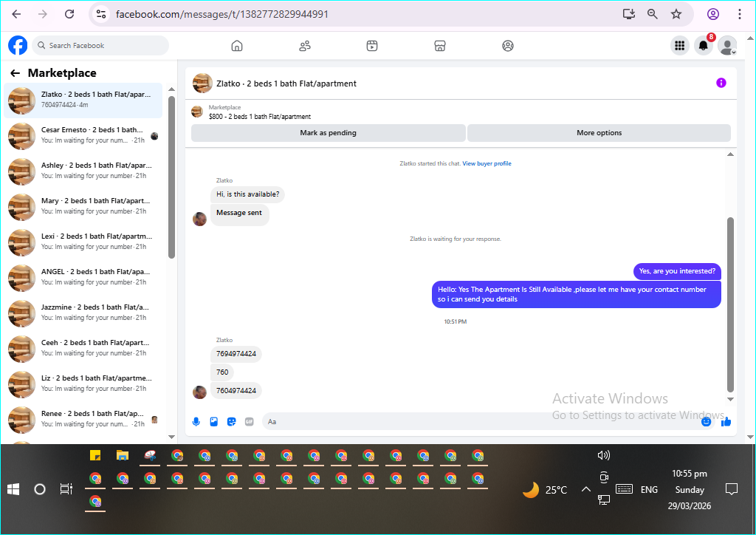Open Sticky Notes taskbar icon
The image size is (756, 535).
click(95, 455)
